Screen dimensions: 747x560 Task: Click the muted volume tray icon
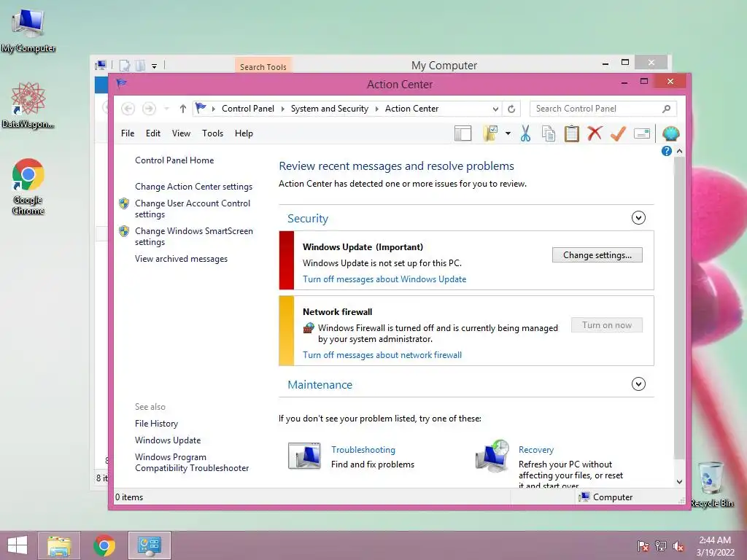(x=678, y=545)
